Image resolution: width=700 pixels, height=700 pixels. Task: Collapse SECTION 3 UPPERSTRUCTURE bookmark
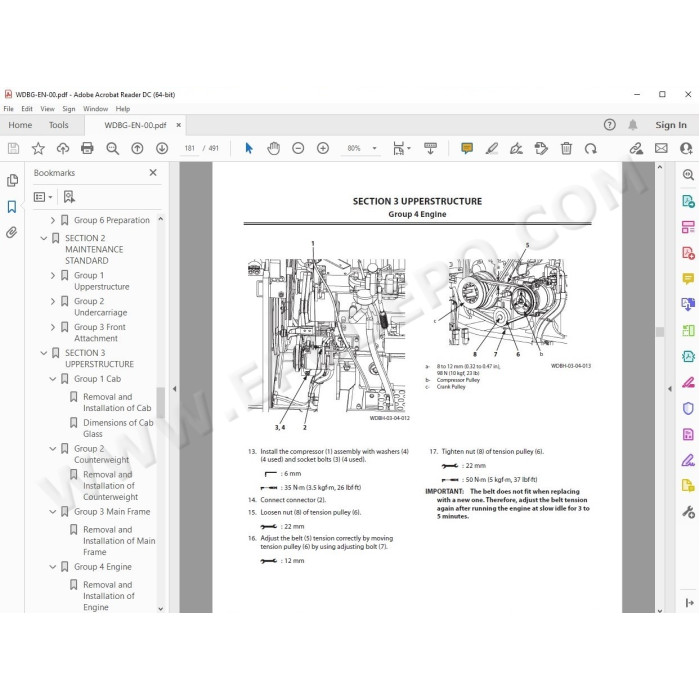44,353
